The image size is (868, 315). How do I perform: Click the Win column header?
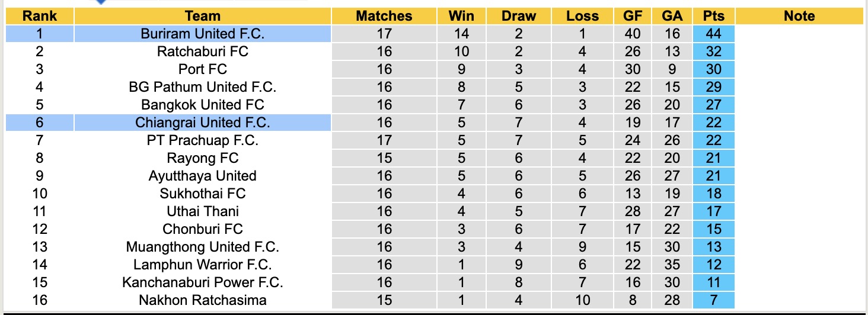click(461, 16)
